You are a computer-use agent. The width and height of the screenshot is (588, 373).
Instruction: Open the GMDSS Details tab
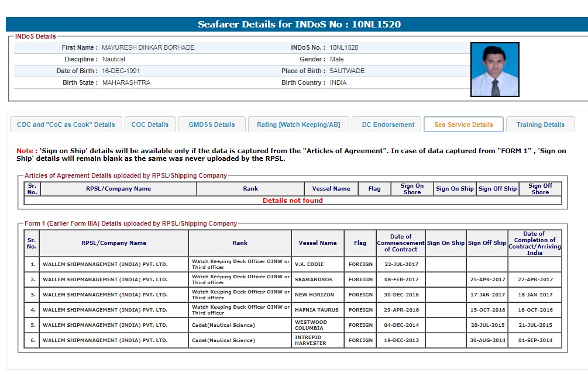pyautogui.click(x=211, y=125)
